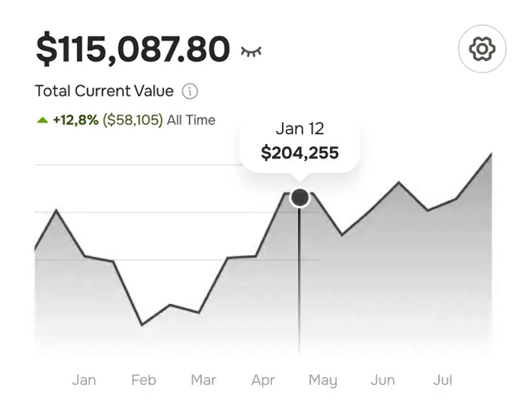Choose Jul on the chart axis
532x407 pixels.
click(442, 380)
